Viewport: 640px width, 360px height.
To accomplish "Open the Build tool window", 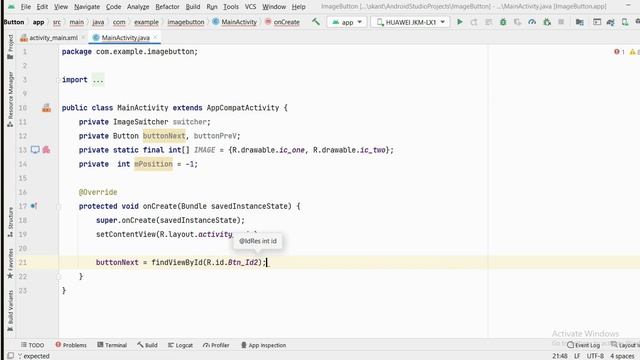I will pyautogui.click(x=147, y=345).
